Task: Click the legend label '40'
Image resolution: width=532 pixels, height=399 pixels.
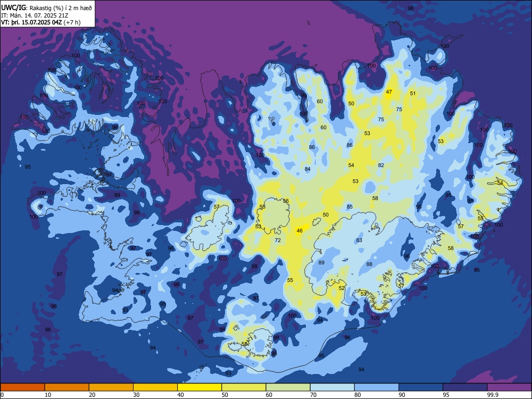Action: [x=180, y=395]
